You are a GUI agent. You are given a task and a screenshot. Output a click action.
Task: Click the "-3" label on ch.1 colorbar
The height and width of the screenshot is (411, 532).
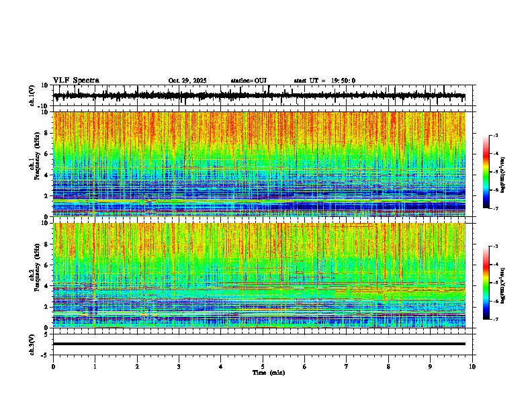pos(495,136)
